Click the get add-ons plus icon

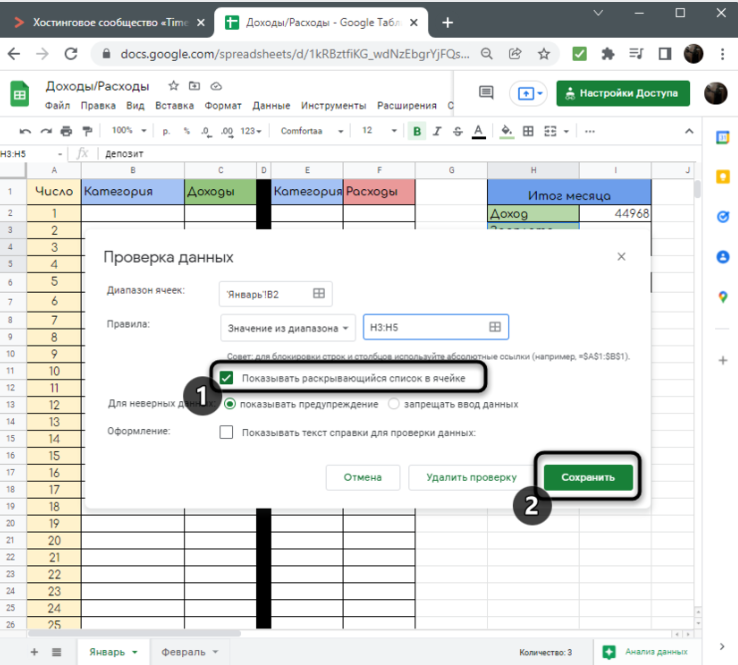(723, 361)
